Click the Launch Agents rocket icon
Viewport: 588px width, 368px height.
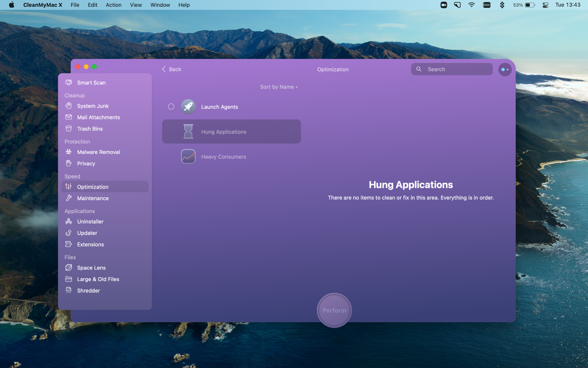[188, 107]
